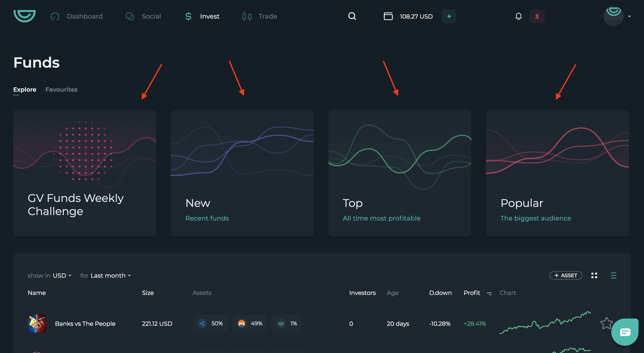Viewport: 644px width, 353px height.
Task: Expand the profile avatar menu chevron
Action: (x=629, y=17)
